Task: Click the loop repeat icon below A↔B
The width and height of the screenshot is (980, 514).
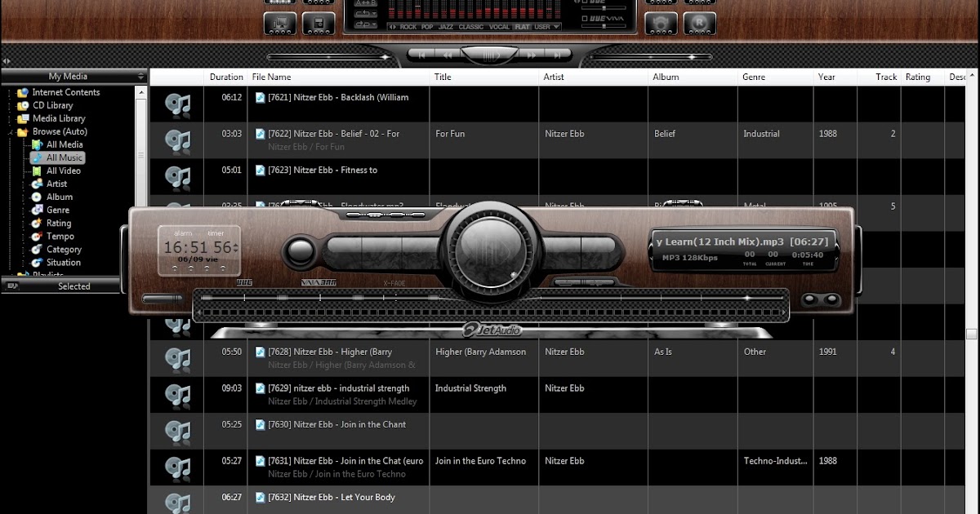Action: [x=361, y=15]
